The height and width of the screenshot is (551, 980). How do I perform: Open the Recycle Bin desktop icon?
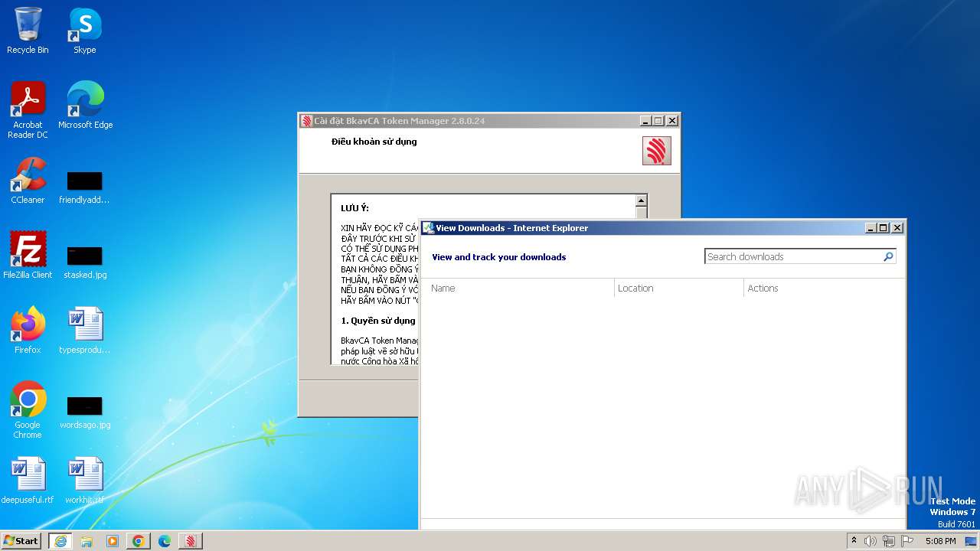[28, 31]
